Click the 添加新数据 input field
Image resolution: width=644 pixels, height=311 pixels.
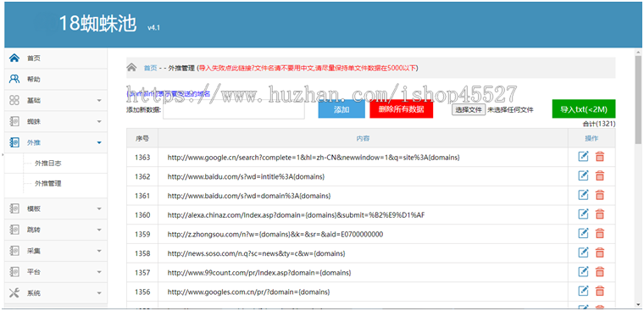point(234,110)
